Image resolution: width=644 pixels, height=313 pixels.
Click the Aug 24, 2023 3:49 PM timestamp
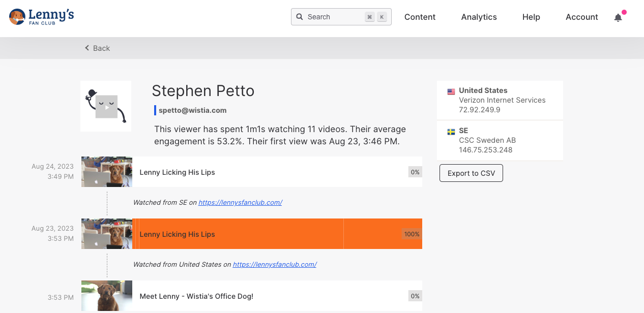point(52,172)
